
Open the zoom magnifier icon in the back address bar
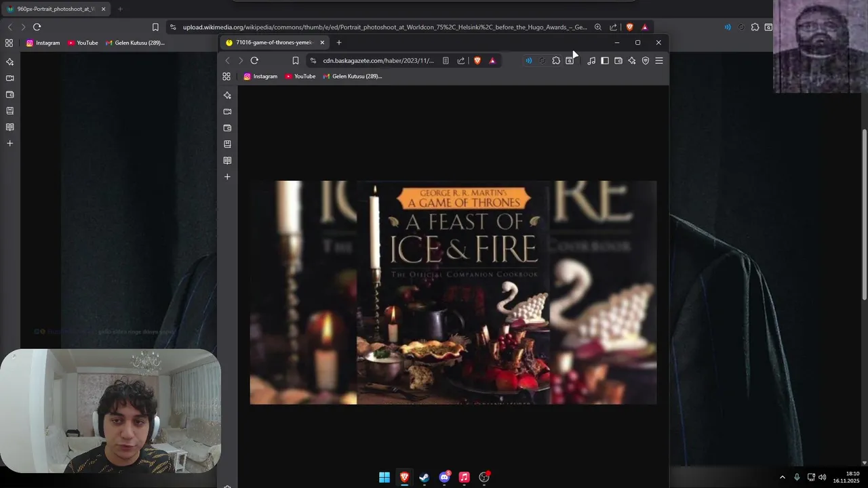pos(597,27)
